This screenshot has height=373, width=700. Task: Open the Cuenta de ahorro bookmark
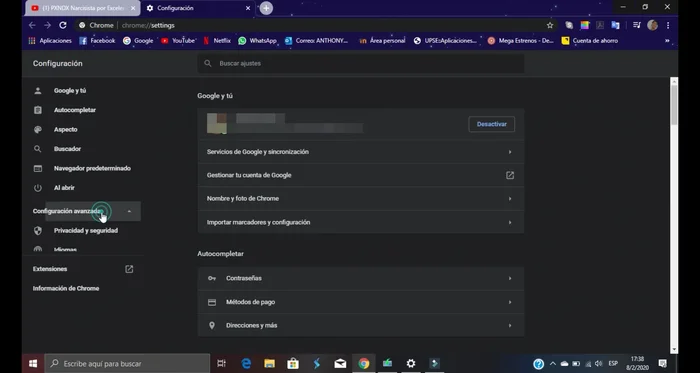click(590, 41)
